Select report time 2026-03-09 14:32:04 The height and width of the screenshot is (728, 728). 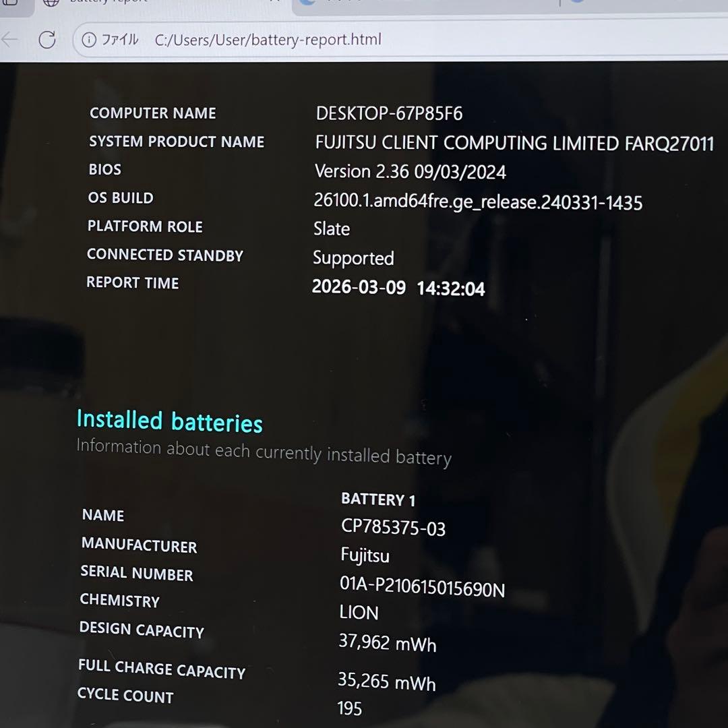398,287
